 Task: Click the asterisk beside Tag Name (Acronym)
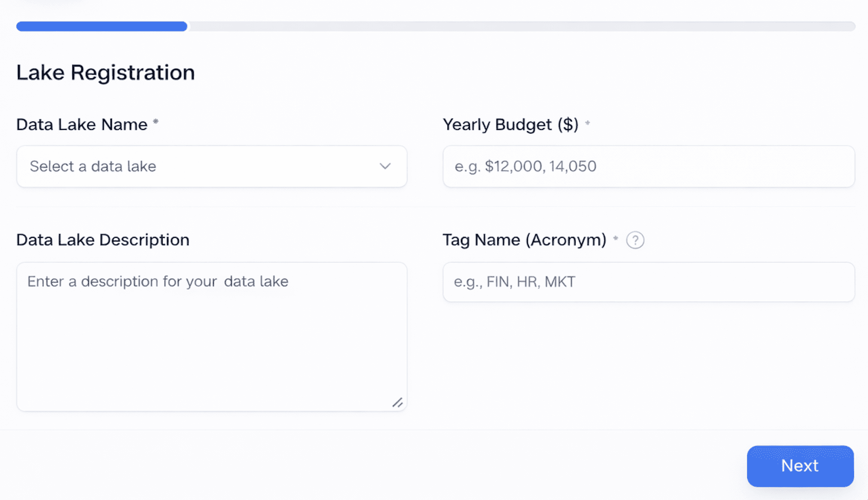[615, 237]
